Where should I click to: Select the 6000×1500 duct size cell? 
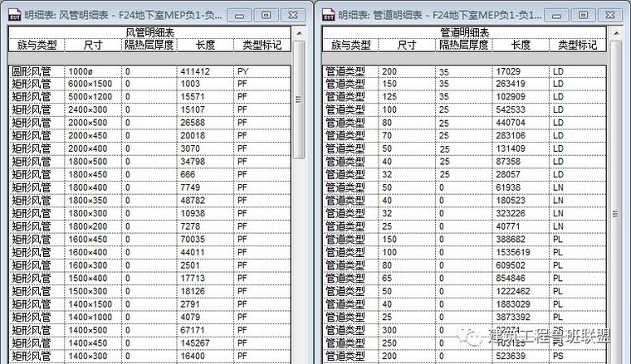(92, 84)
